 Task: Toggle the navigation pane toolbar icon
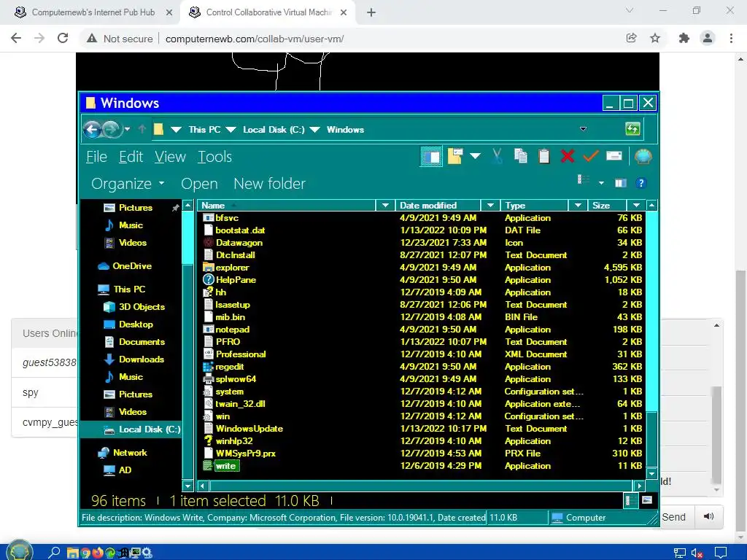pyautogui.click(x=431, y=157)
